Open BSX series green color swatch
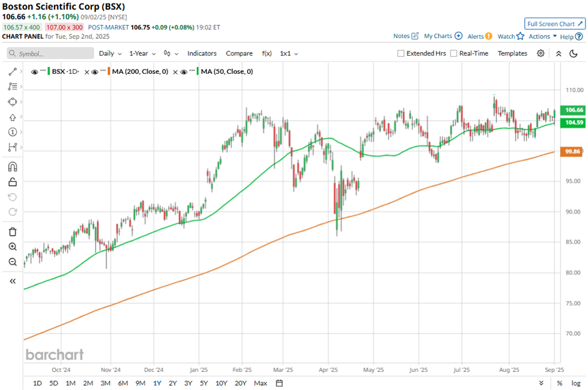The image size is (588, 390). [x=49, y=71]
